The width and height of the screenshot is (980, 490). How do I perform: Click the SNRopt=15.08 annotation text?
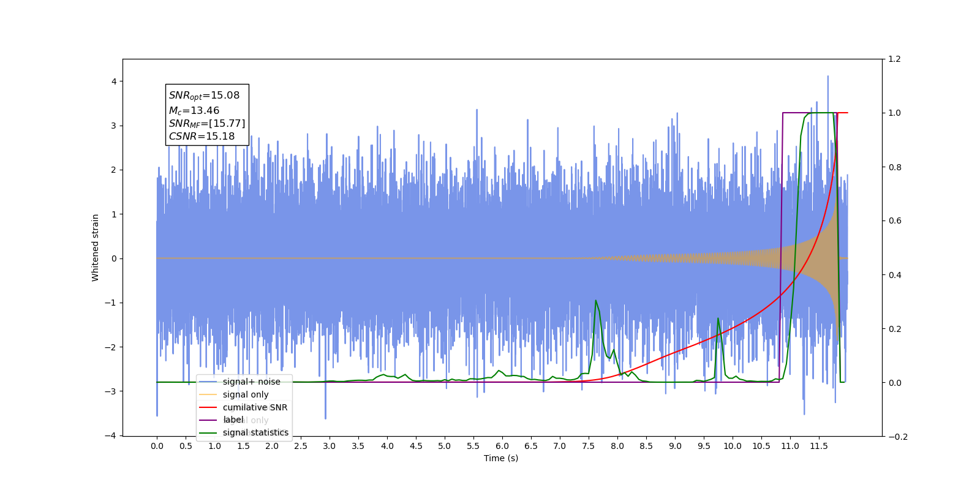click(204, 96)
